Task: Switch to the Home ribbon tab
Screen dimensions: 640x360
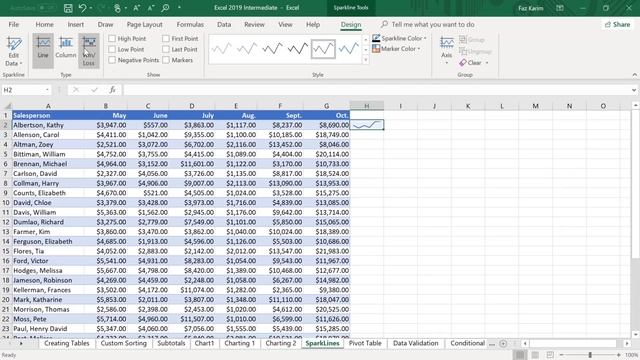Action: tap(44, 24)
